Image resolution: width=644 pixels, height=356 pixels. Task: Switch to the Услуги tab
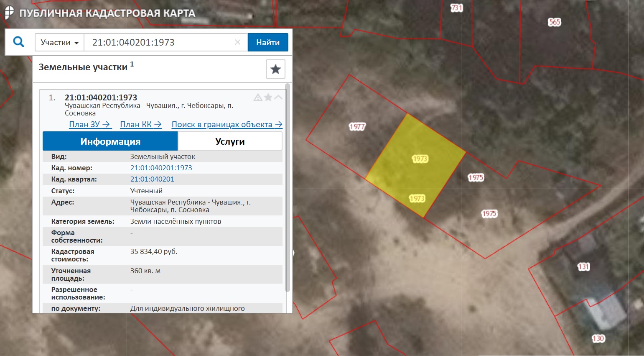[230, 141]
